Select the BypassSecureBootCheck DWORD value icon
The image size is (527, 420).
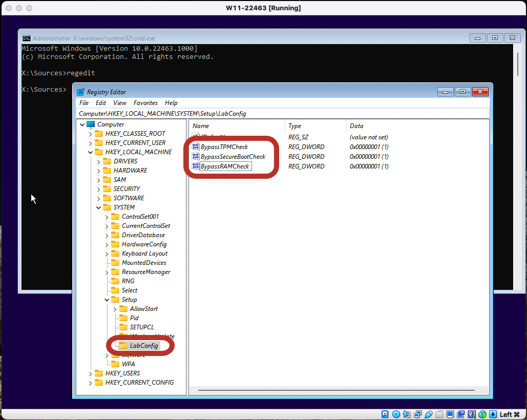click(196, 156)
